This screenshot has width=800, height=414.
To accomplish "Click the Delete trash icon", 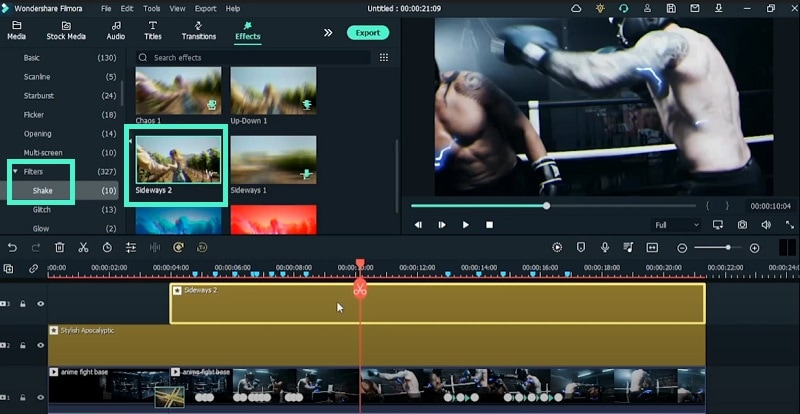I will (x=60, y=248).
